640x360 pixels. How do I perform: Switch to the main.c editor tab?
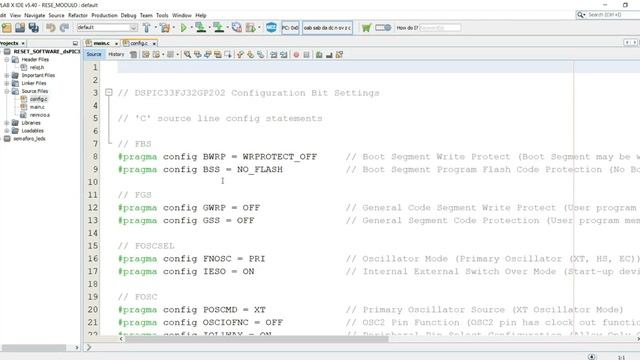pos(101,43)
